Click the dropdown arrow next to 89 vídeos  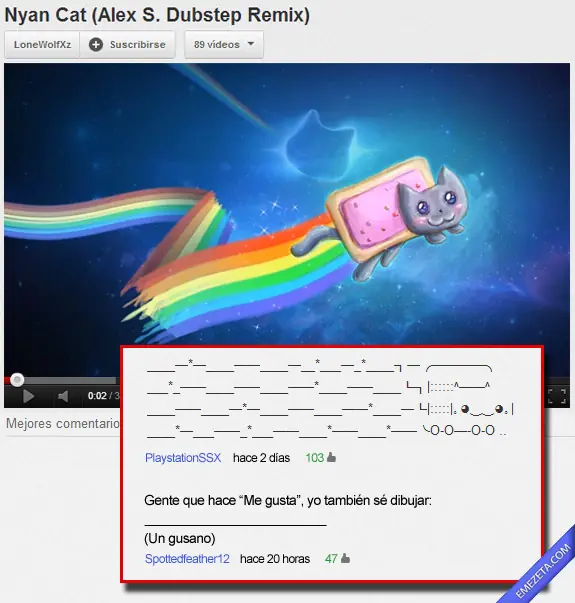tap(251, 44)
